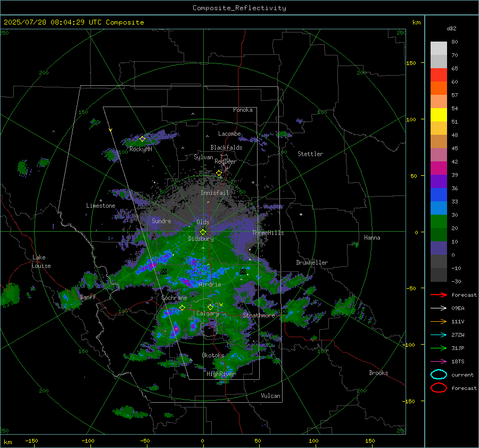Click the 'Calgary' city label

208,313
